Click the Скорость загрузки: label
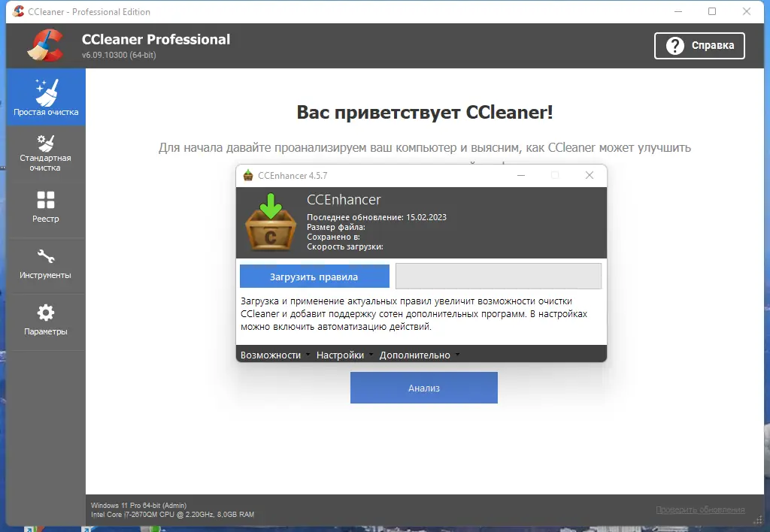770x532 pixels. pyautogui.click(x=344, y=246)
